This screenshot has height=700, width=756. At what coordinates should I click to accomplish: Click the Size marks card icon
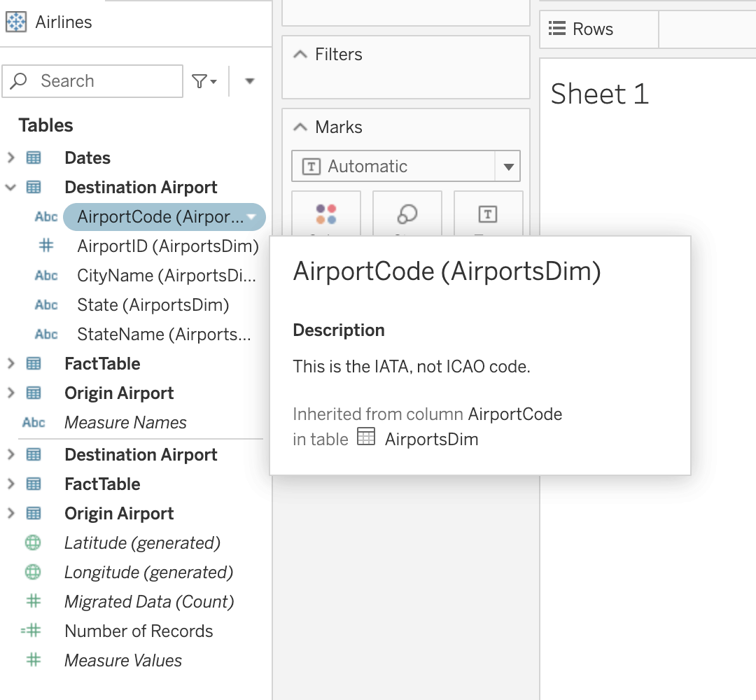click(407, 214)
